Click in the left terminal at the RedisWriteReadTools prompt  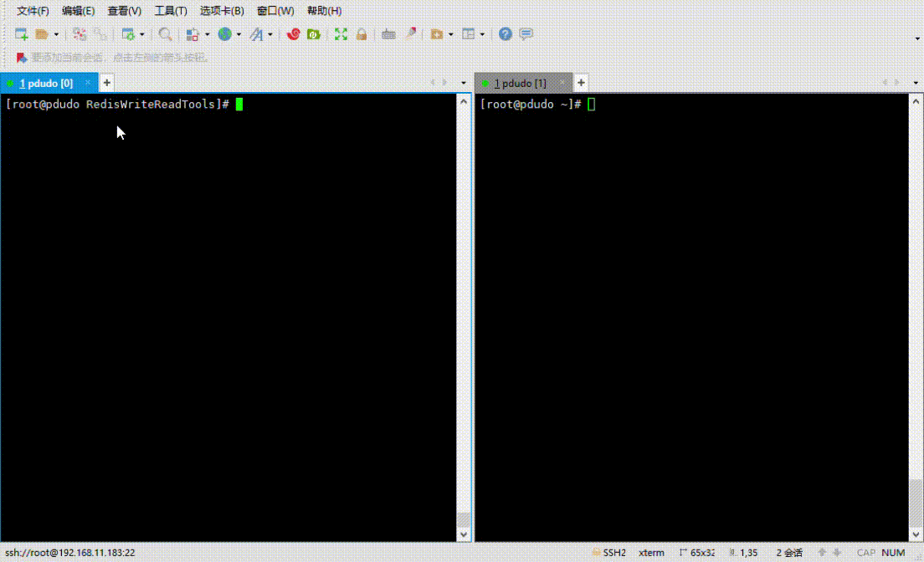117,105
